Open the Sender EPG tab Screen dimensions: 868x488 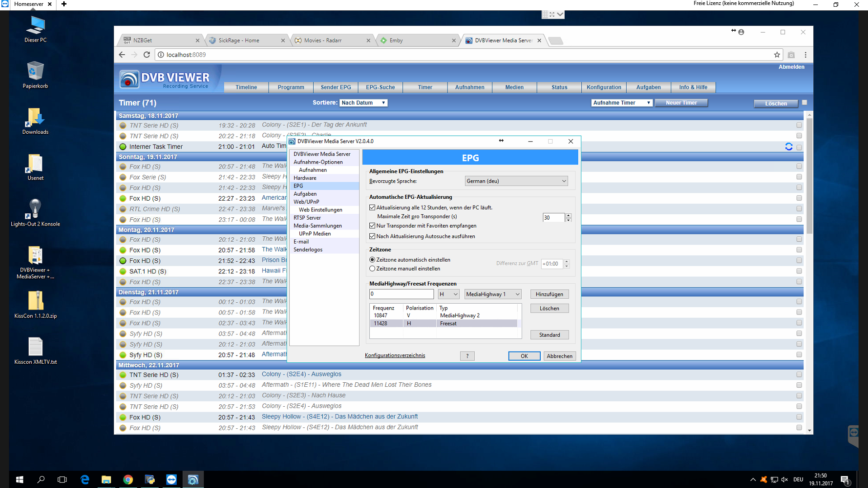335,87
